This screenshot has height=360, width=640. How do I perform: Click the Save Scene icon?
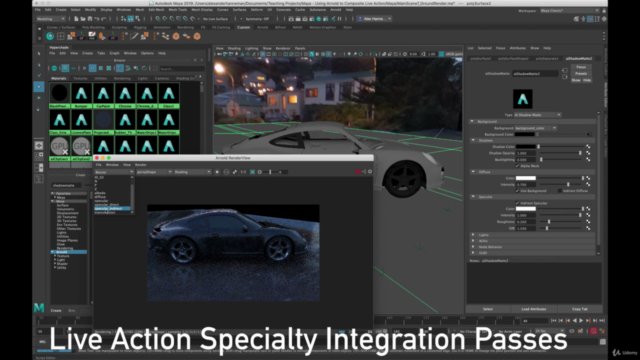click(x=90, y=19)
